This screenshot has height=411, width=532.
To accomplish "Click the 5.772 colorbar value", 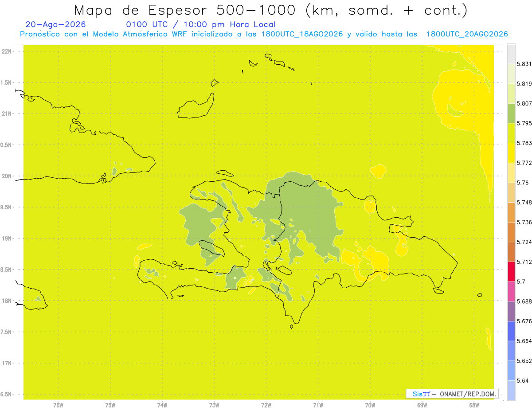I will point(524,163).
